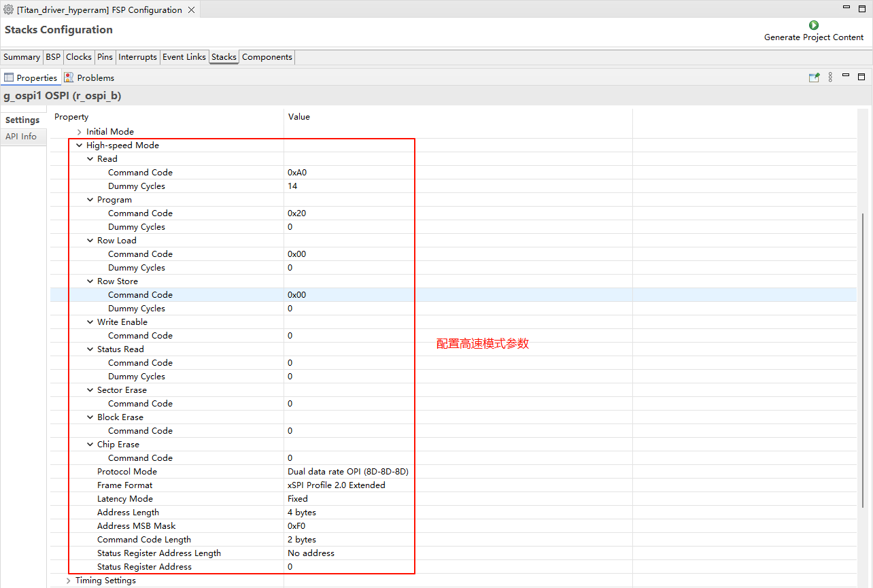
Task: Click the Protocol Mode value field
Action: pyautogui.click(x=348, y=472)
